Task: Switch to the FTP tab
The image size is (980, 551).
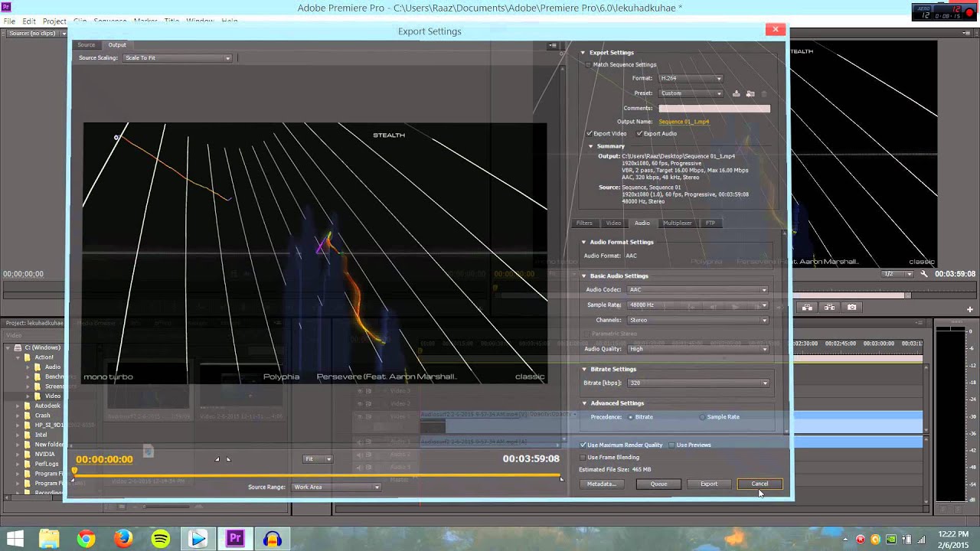Action: [710, 223]
